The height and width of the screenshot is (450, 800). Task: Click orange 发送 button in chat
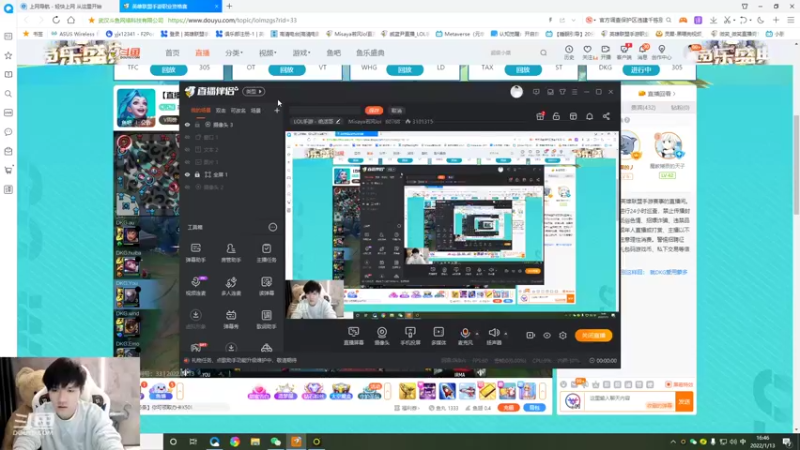(x=684, y=402)
